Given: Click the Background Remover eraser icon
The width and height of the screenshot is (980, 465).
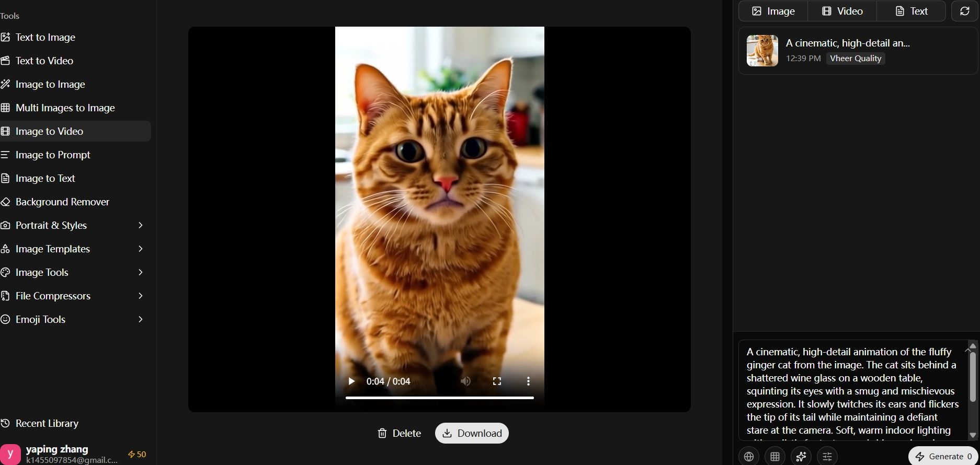Looking at the screenshot, I should (x=5, y=202).
